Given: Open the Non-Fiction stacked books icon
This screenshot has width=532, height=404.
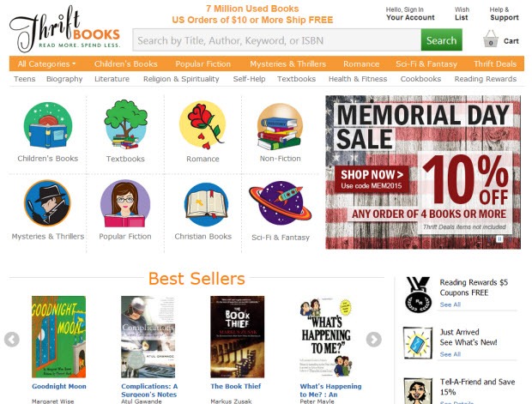Looking at the screenshot, I should pos(280,127).
